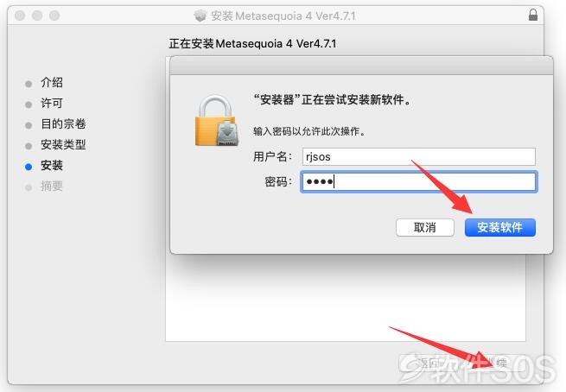Click the padlock installer icon in dialog
The width and height of the screenshot is (566, 392).
coord(217,121)
